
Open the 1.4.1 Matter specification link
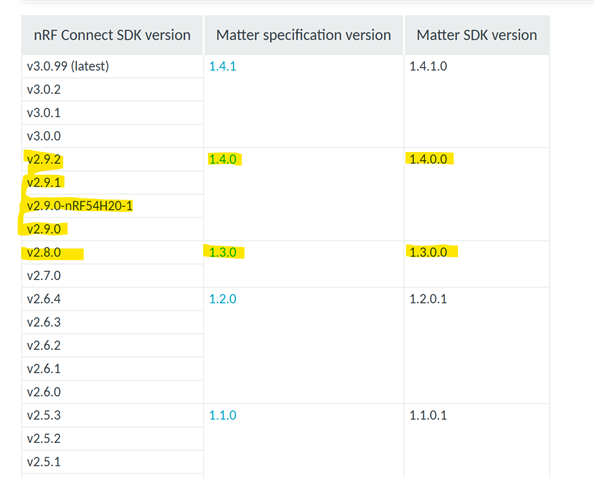[x=223, y=66]
